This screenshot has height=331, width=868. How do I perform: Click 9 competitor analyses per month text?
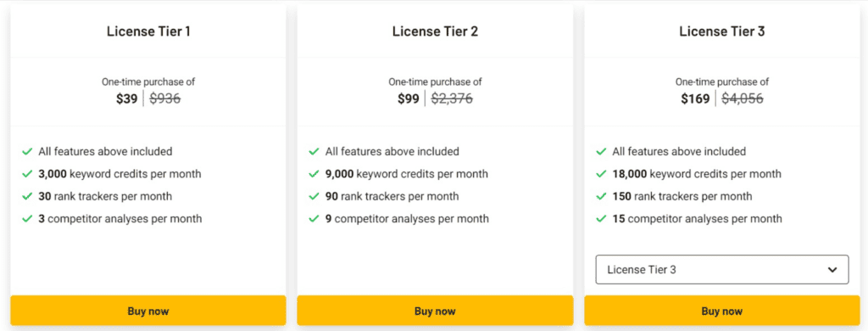pyautogui.click(x=407, y=218)
